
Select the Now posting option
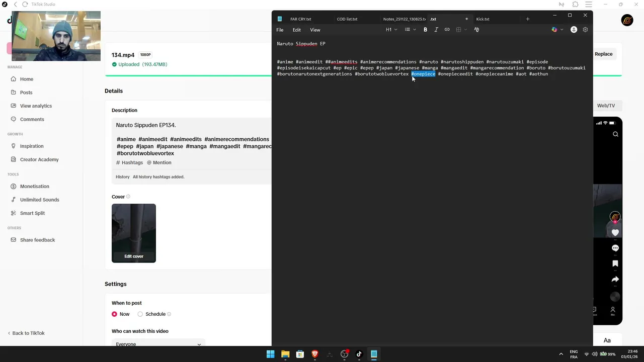(x=115, y=314)
